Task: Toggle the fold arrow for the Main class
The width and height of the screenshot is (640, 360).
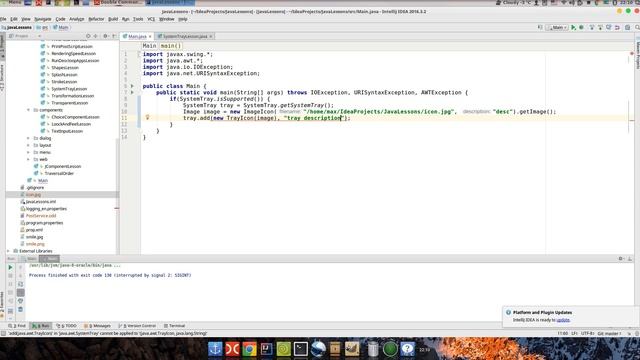Action: pyautogui.click(x=132, y=86)
